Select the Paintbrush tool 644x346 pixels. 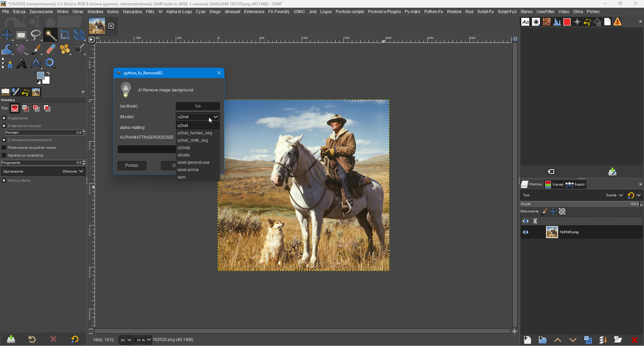click(36, 49)
